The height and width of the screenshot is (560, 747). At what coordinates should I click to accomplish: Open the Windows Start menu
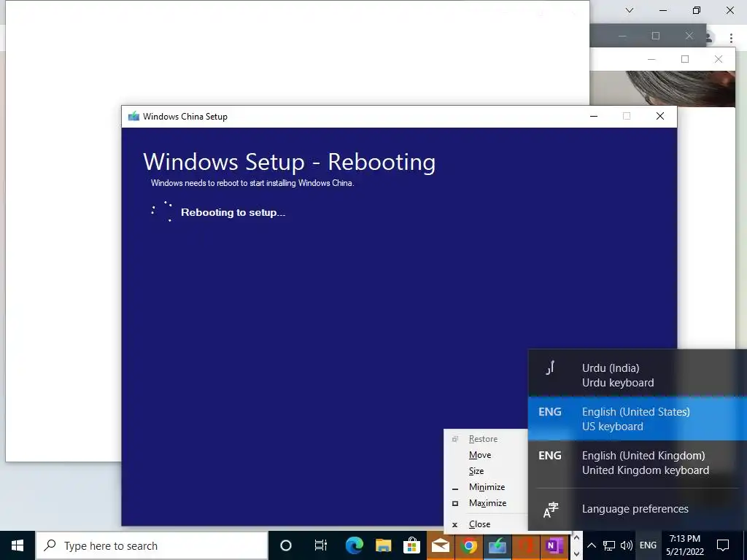coord(18,545)
